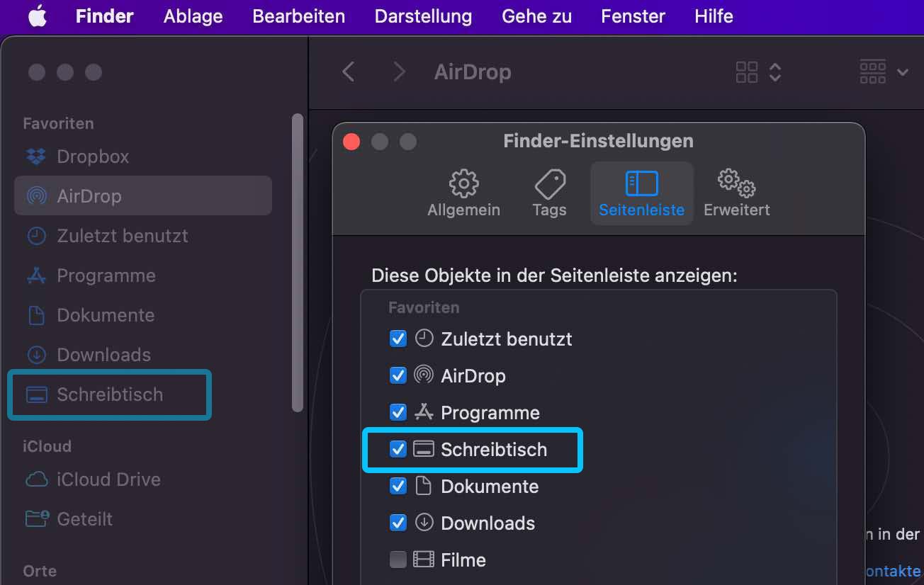Image resolution: width=924 pixels, height=585 pixels.
Task: Uncheck the Schreibtisch checkbox
Action: tap(398, 449)
